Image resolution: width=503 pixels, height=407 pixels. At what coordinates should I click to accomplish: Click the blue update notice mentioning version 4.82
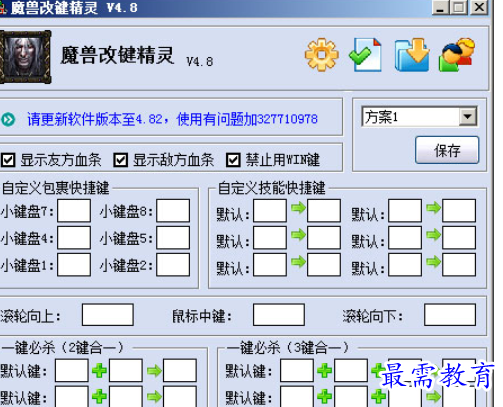click(172, 119)
